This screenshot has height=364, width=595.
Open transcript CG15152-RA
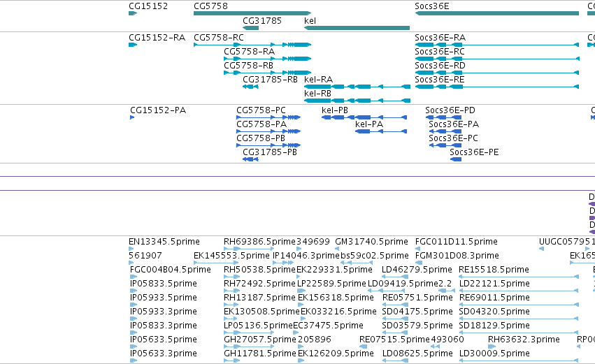coord(157,38)
